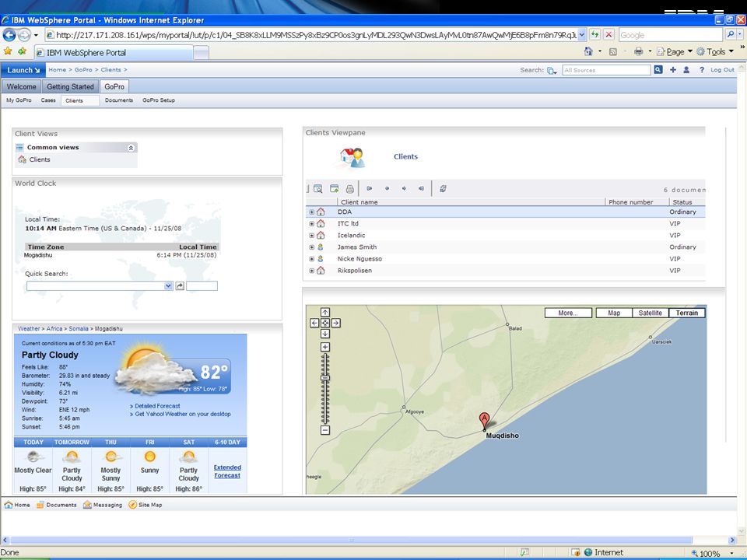Image resolution: width=747 pixels, height=560 pixels.
Task: Click the browser Back button
Action: click(x=9, y=35)
